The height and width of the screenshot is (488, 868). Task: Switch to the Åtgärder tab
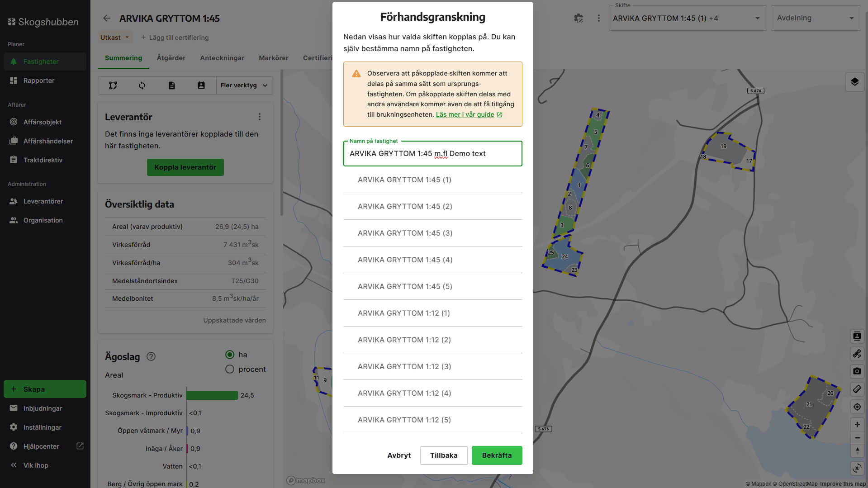(x=171, y=58)
